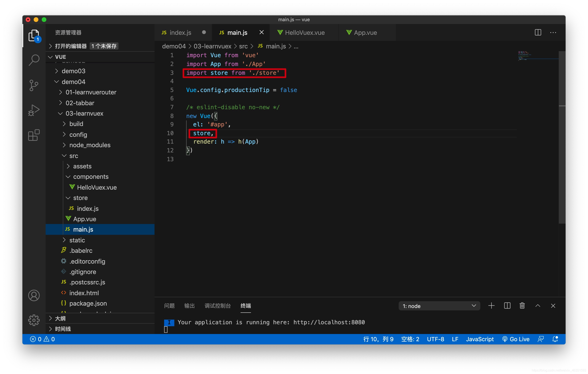The image size is (588, 374).
Task: Expand the 打开的编辑器 section
Action: point(100,46)
